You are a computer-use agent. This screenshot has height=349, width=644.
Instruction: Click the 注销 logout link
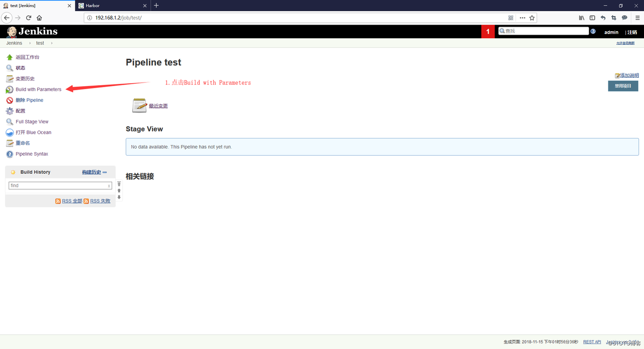[632, 32]
